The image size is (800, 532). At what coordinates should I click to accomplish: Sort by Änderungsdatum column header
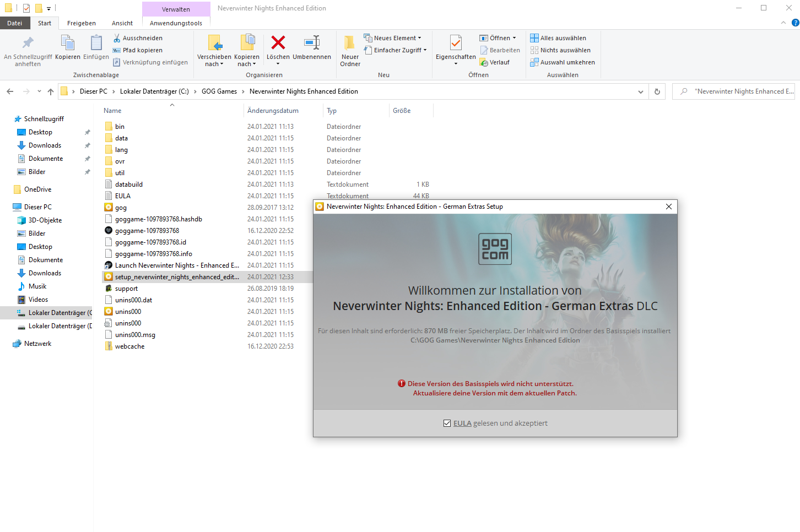click(x=273, y=111)
